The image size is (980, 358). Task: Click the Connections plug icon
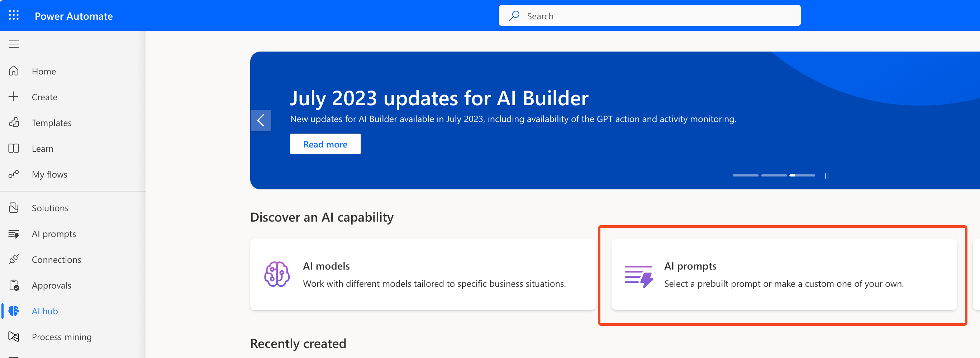click(14, 259)
